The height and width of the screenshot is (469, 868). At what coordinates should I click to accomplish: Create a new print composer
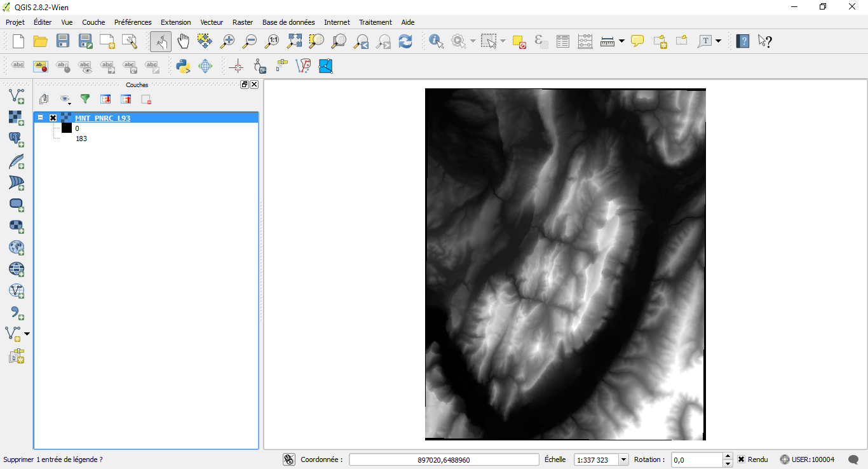(x=107, y=41)
